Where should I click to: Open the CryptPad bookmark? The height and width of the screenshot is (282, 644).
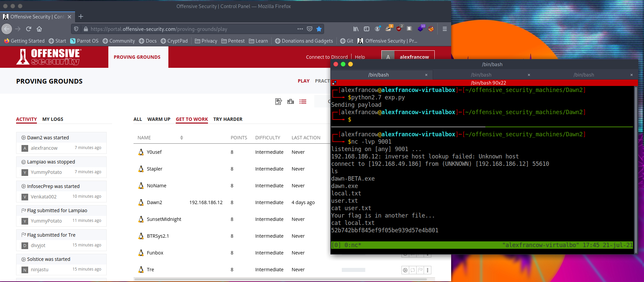click(x=174, y=41)
